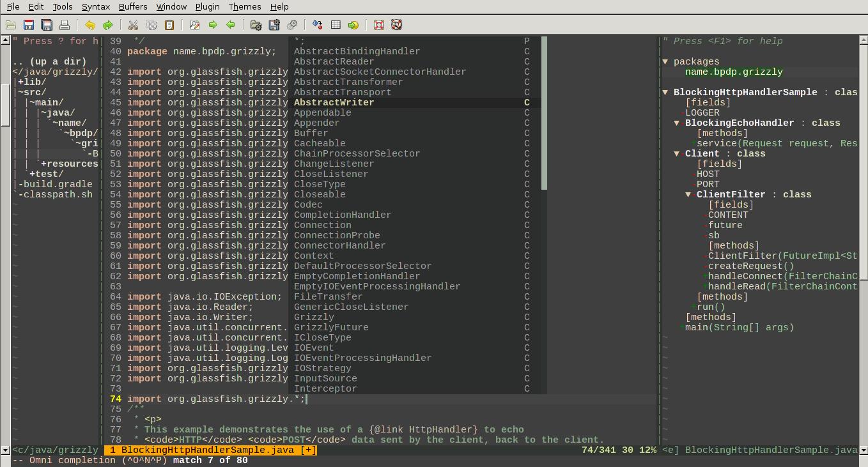This screenshot has height=467, width=868.
Task: Open Vim help via the lifebuoy icon
Action: pyautogui.click(x=379, y=25)
